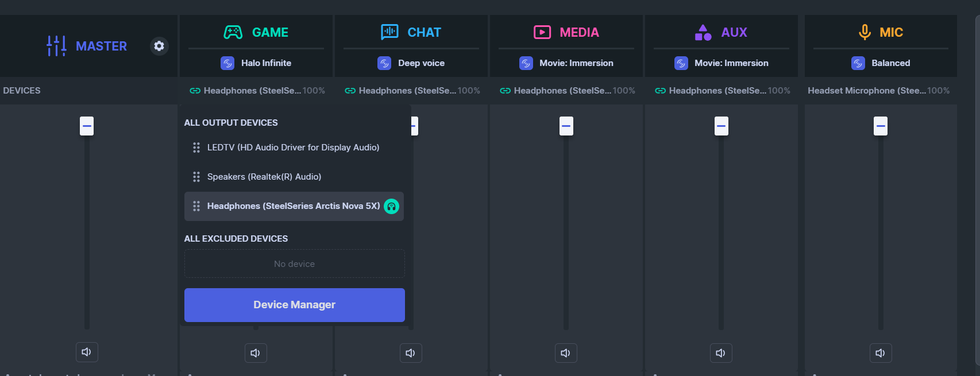Open the Mic Headset Microphone device dropdown
Image resolution: width=980 pixels, height=376 pixels.
tap(879, 91)
